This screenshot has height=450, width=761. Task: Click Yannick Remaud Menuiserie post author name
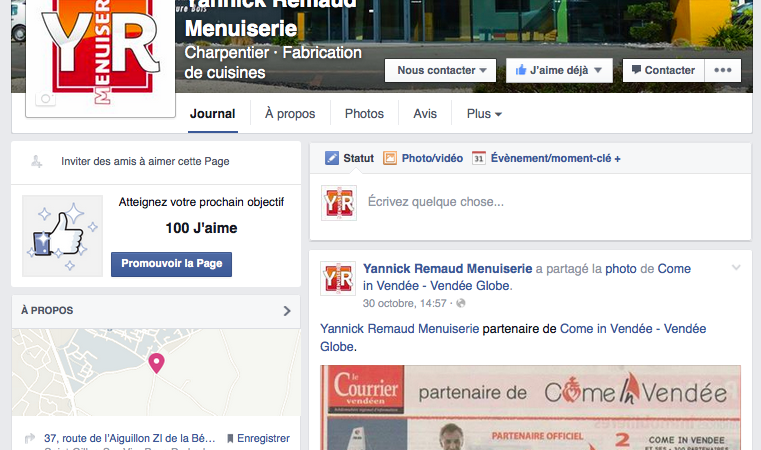[447, 268]
